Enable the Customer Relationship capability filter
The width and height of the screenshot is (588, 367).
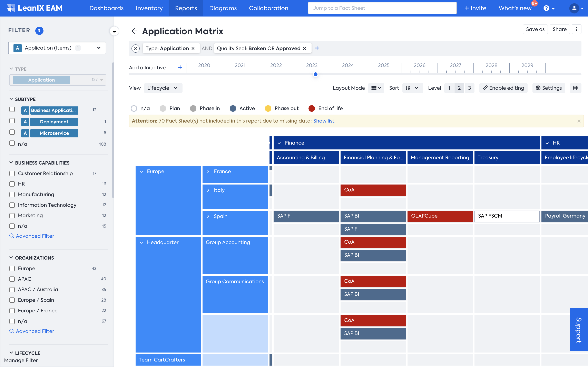(x=12, y=173)
